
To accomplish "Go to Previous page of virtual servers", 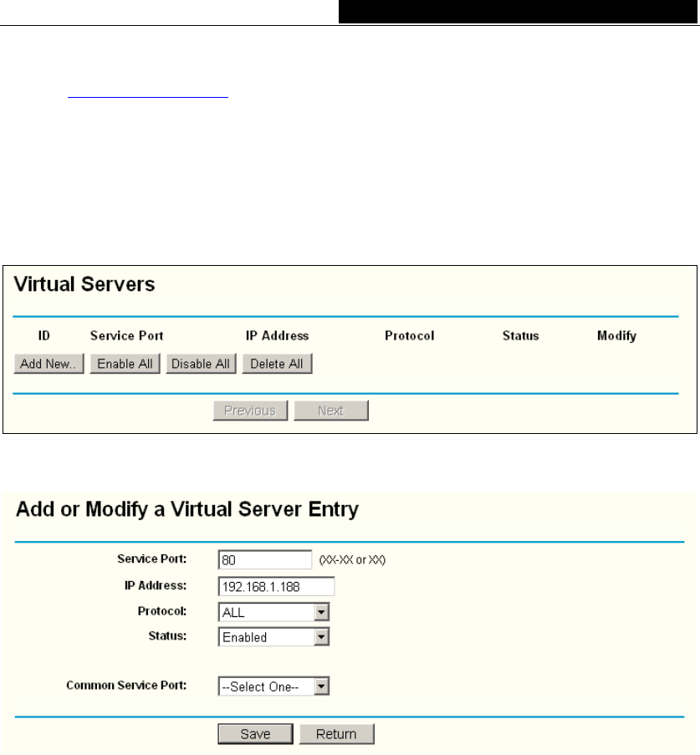I will point(250,411).
